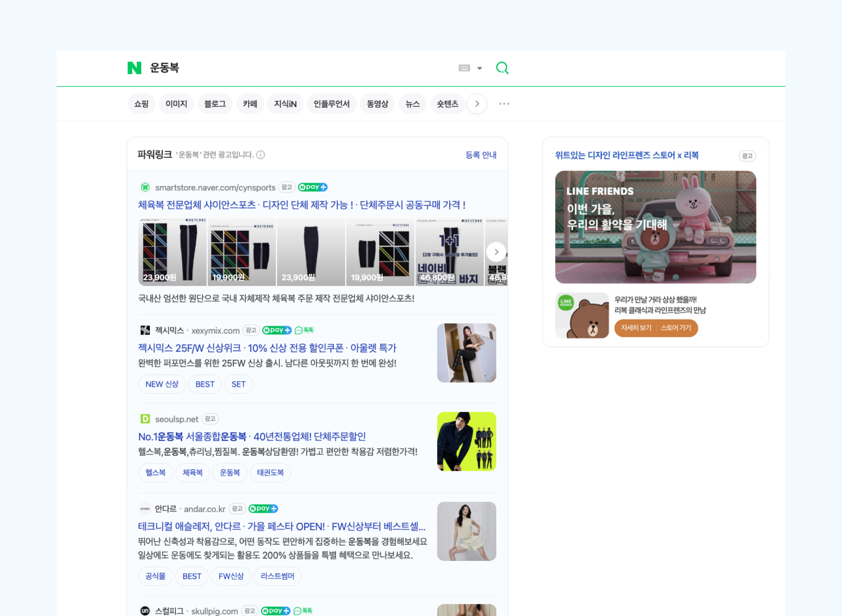
Task: Open the 동영상 tab
Action: pyautogui.click(x=377, y=104)
